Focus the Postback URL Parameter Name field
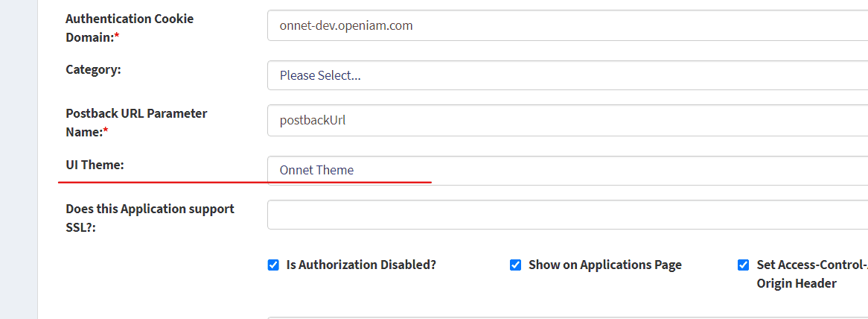This screenshot has height=319, width=868. [x=566, y=120]
